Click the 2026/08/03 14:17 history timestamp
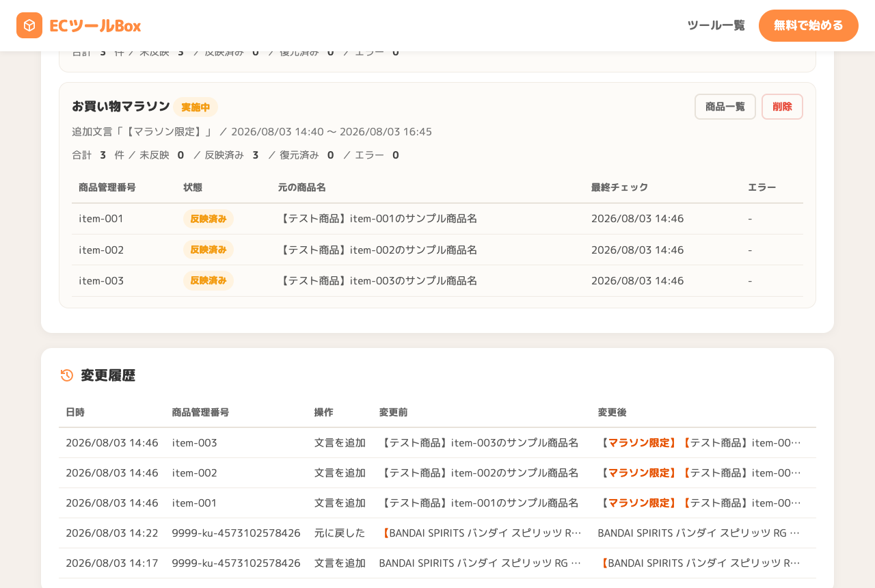Viewport: 875px width, 588px height. pos(112,563)
